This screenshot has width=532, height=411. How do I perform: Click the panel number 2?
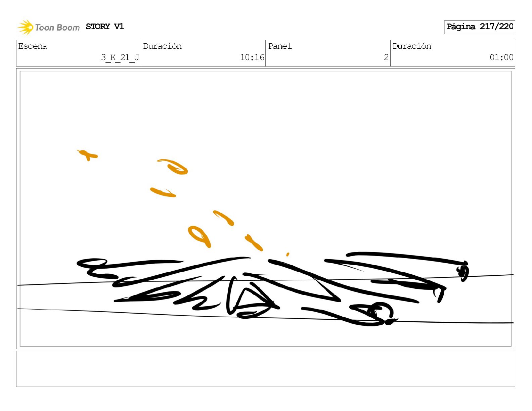pos(386,57)
